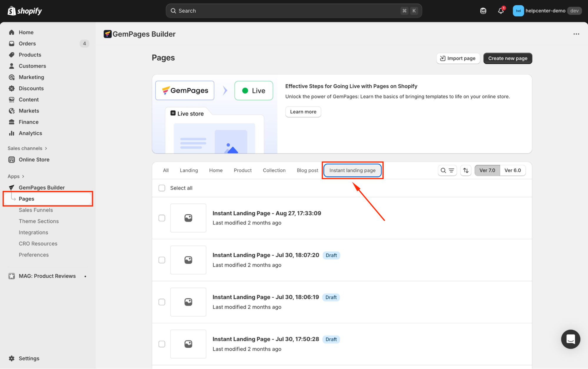The height and width of the screenshot is (369, 588).
Task: Tick checkbox for Aug 27 landing page
Action: pyautogui.click(x=162, y=218)
